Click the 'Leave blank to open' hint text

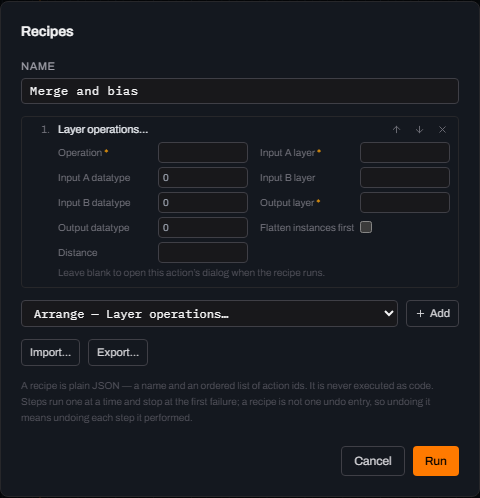pos(191,273)
